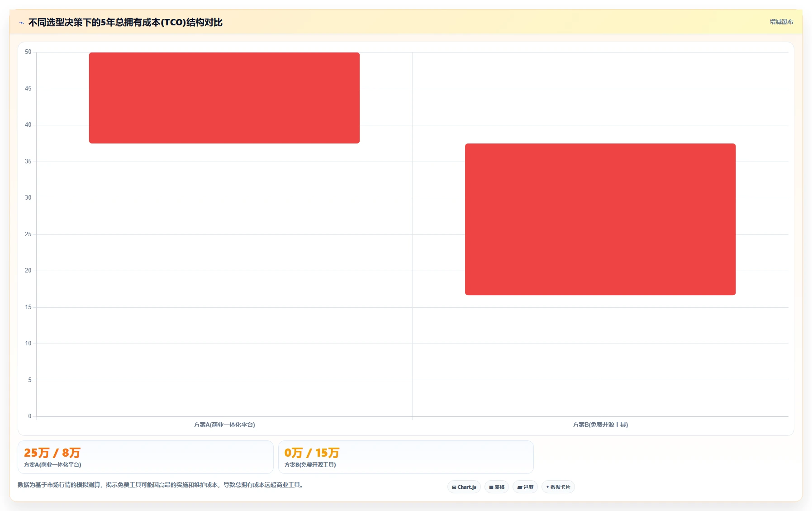Click the Chart.js tag button
812x511 pixels.
pyautogui.click(x=464, y=487)
